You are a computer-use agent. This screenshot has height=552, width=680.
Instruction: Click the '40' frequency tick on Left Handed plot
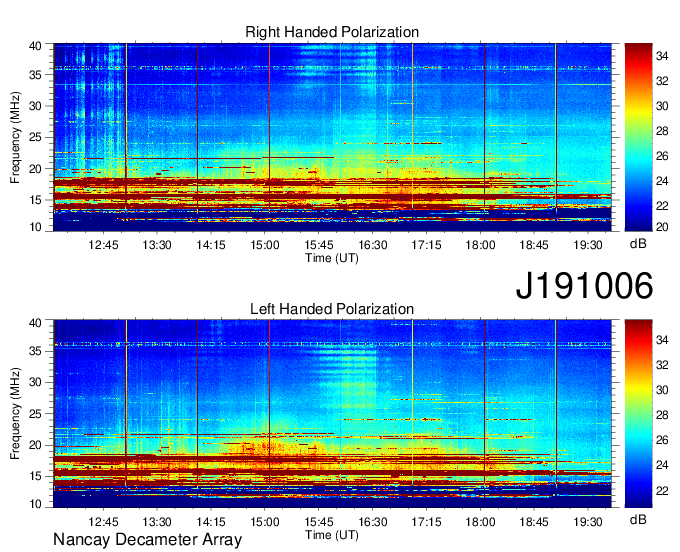pyautogui.click(x=35, y=322)
